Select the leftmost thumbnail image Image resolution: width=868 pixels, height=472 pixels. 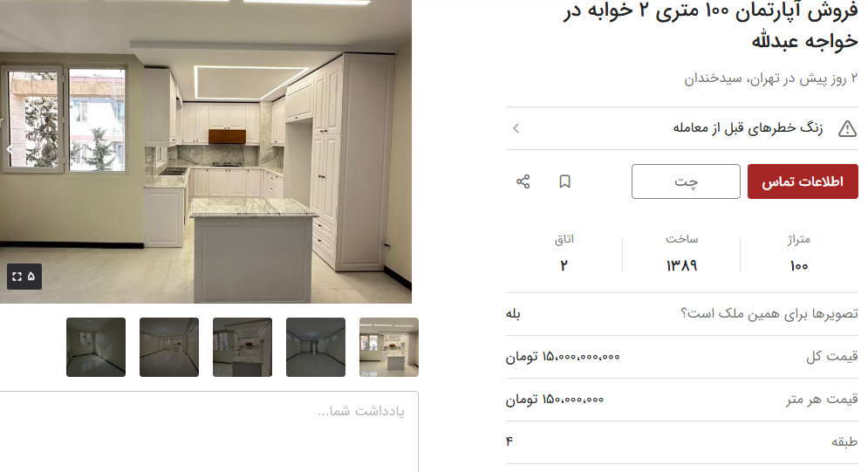click(x=96, y=347)
